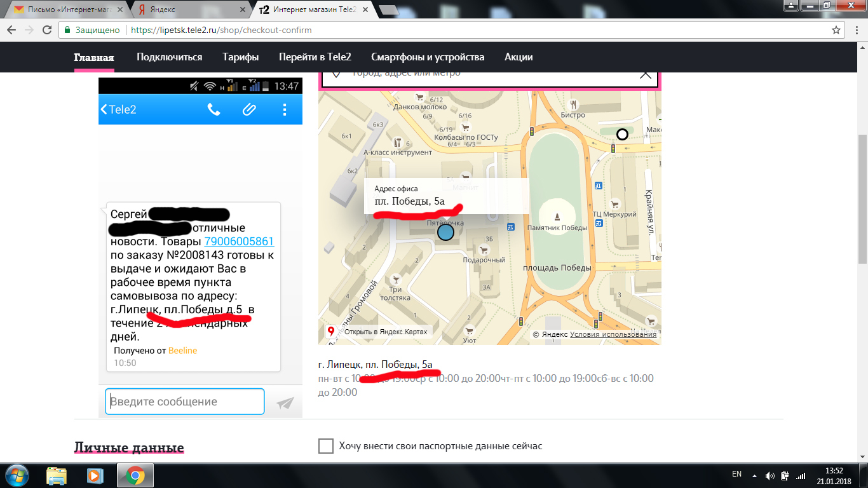Open the Windows Start menu
This screenshot has height=488, width=868.
point(16,475)
